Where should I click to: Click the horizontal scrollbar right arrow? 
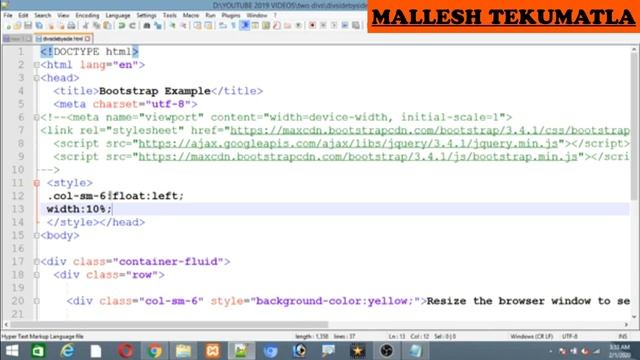626,325
